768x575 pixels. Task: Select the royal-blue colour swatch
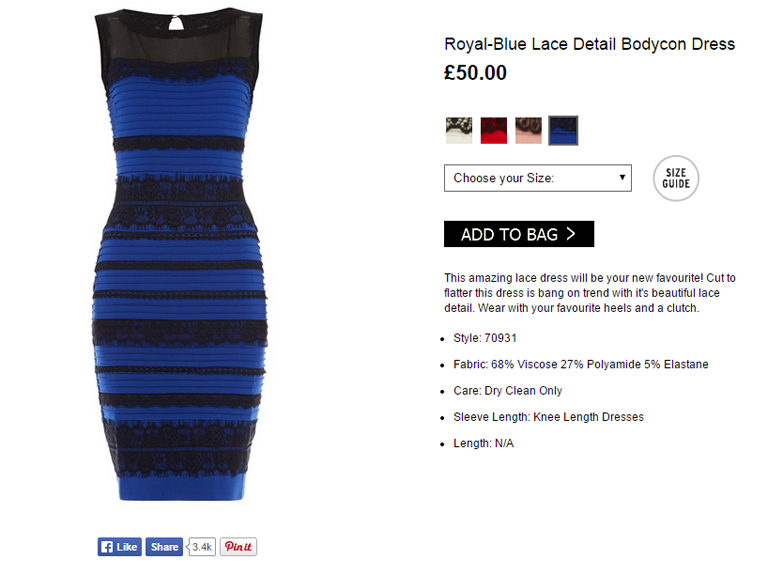click(x=563, y=130)
